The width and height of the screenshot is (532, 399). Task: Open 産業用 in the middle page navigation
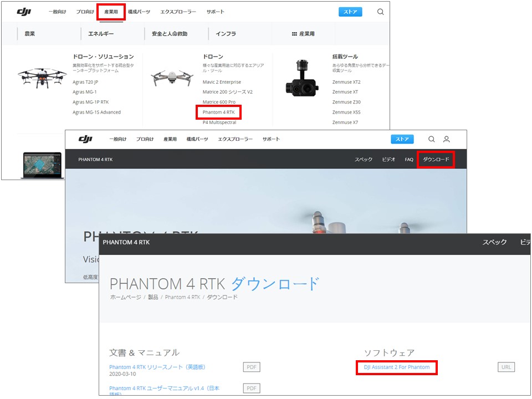point(170,139)
